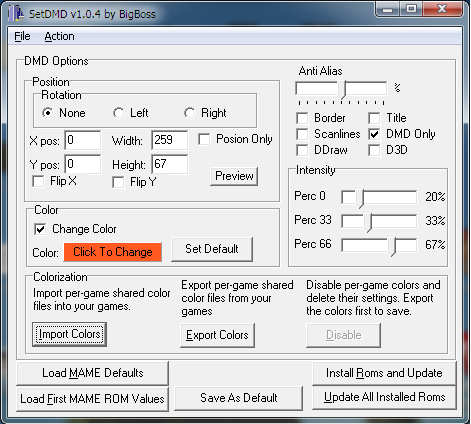The width and height of the screenshot is (471, 424).
Task: Open the Action menu
Action: tap(60, 36)
